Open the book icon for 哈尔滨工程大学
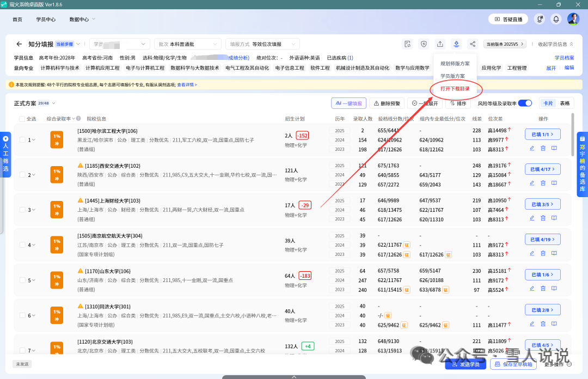588x379 pixels. click(554, 148)
